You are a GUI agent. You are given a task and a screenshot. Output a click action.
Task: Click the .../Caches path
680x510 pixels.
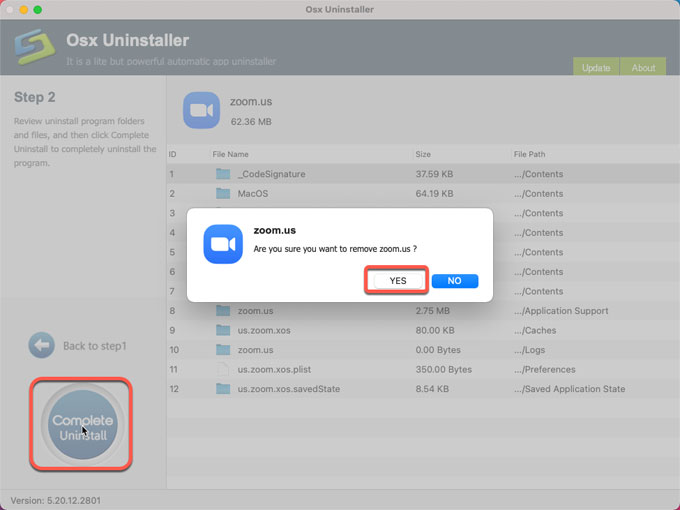(535, 330)
